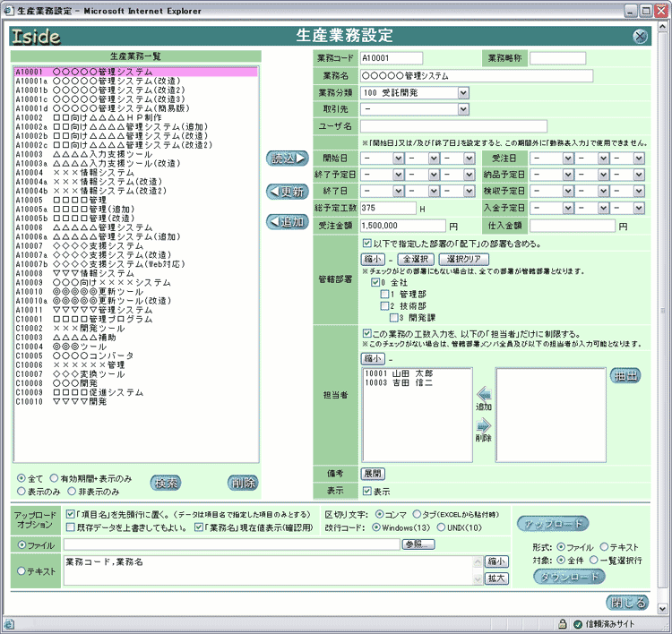This screenshot has width=672, height=634.
Task: Select the 非表示のみ radio button
Action: coord(72,491)
